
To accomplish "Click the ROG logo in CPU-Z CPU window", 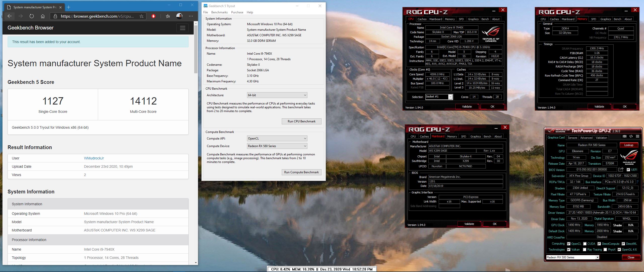I will 491,35.
